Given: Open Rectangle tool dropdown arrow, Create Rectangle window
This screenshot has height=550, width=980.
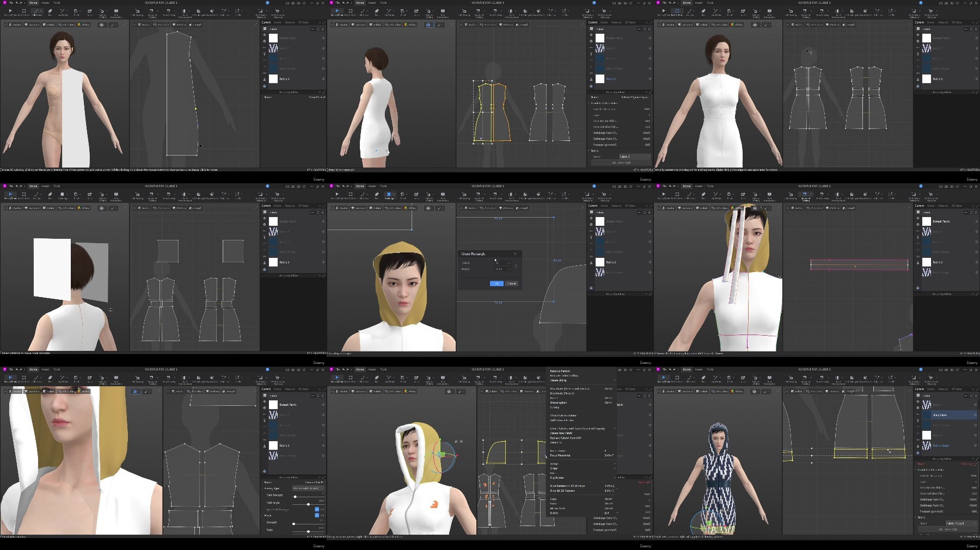Looking at the screenshot, I should click(394, 194).
